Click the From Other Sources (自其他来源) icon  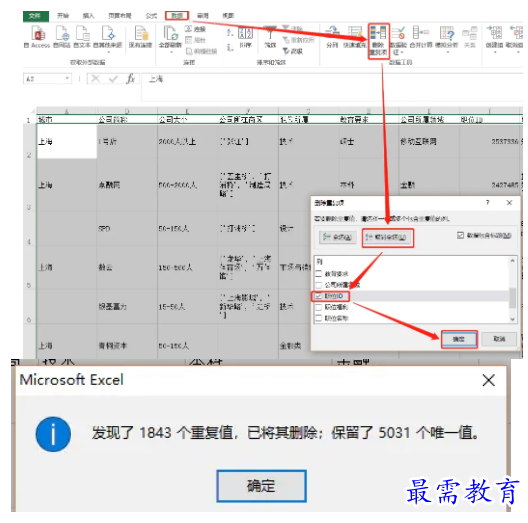108,34
